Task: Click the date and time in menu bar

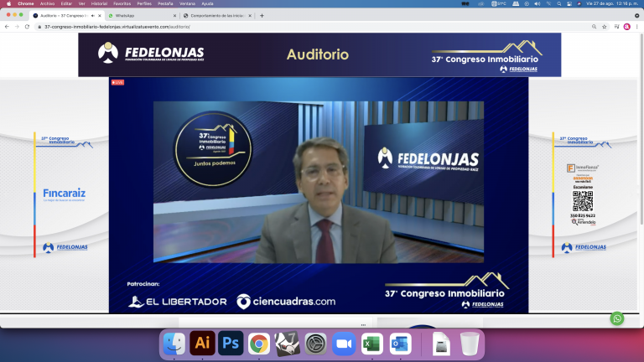Action: [x=612, y=3]
